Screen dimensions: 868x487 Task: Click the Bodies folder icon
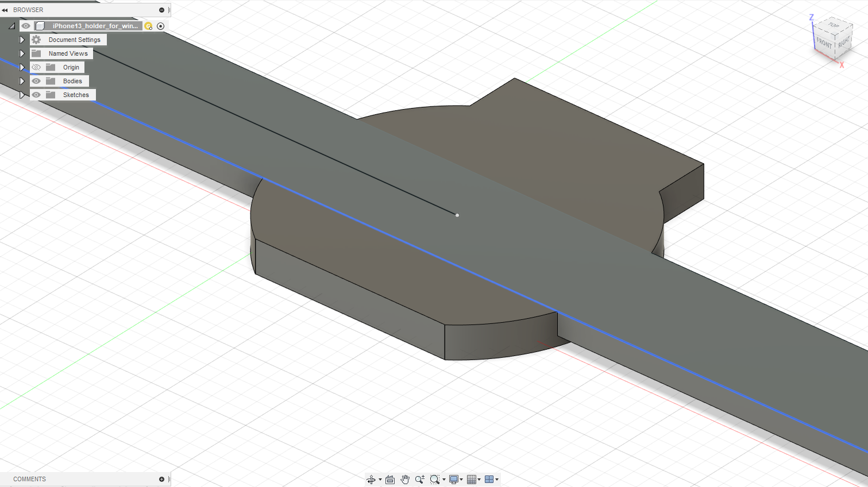click(51, 81)
